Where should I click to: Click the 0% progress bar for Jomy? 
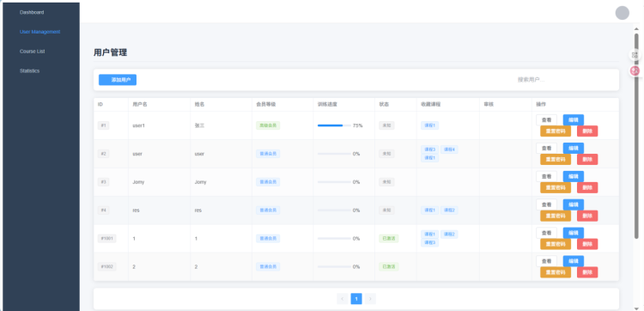tap(334, 182)
